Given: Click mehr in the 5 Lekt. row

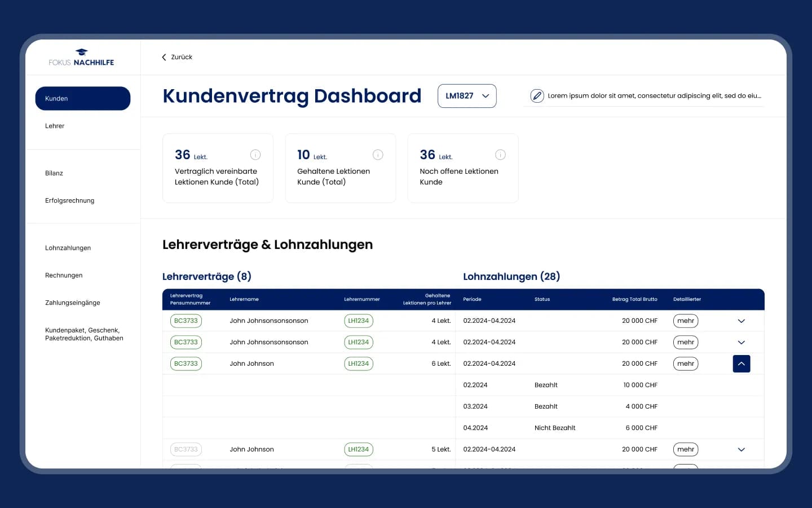Looking at the screenshot, I should [686, 450].
